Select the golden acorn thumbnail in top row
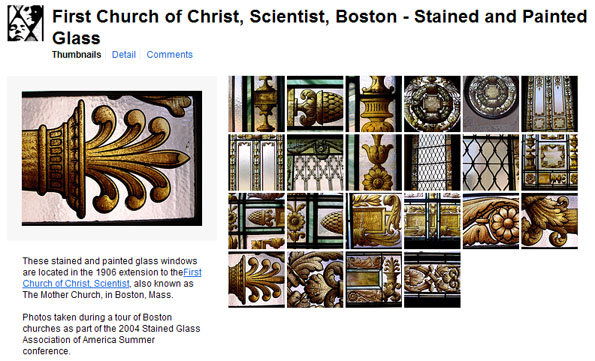Viewport: 595px width, 361px height. click(x=315, y=104)
